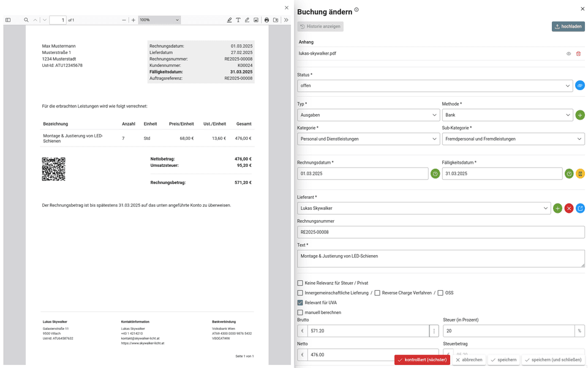Click green plus to add new Lieferant

point(557,209)
